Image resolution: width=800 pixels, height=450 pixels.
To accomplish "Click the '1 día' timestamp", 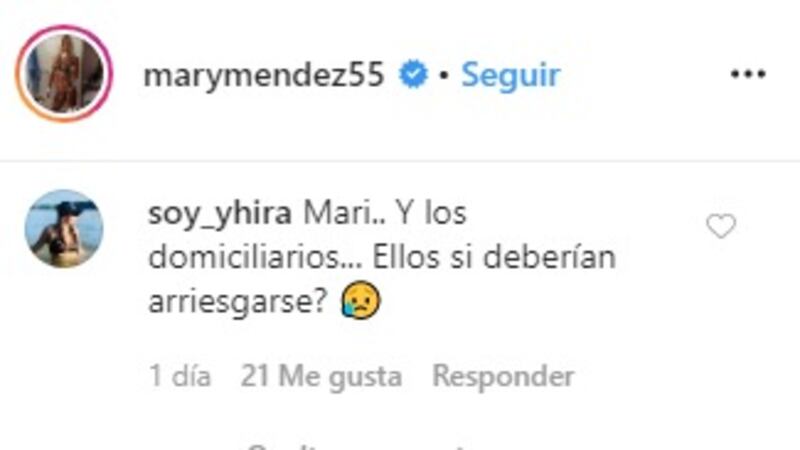I will [180, 377].
